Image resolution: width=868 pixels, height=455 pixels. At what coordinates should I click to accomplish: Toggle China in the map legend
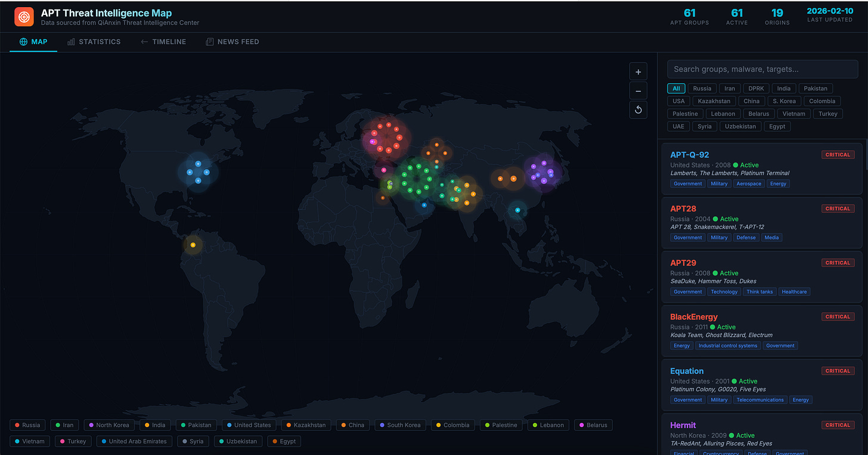[x=352, y=425]
